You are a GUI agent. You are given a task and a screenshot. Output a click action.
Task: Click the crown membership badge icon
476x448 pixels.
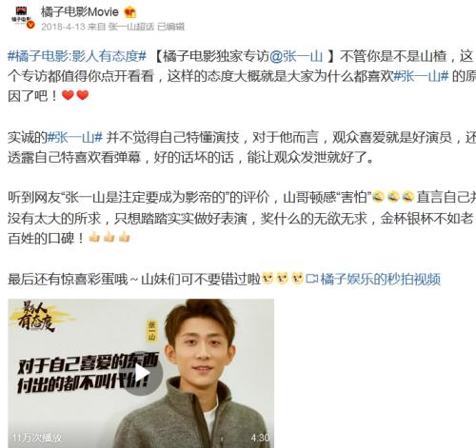(x=129, y=12)
